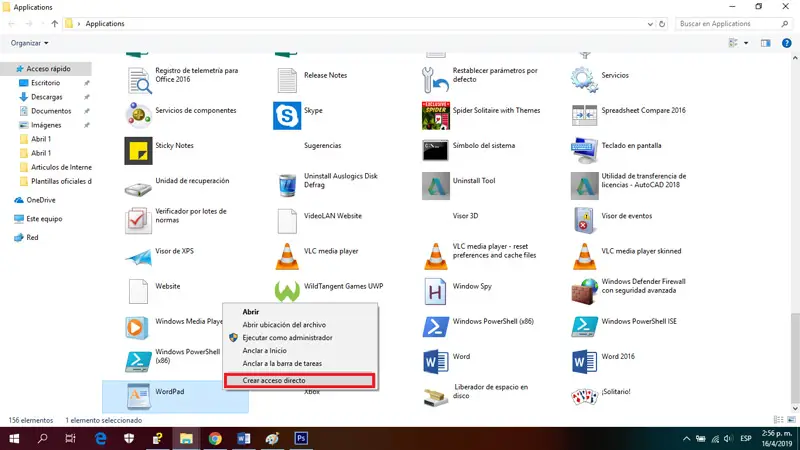The height and width of the screenshot is (450, 800).
Task: Select the Liberador de espacio en disco icon
Action: 436,397
